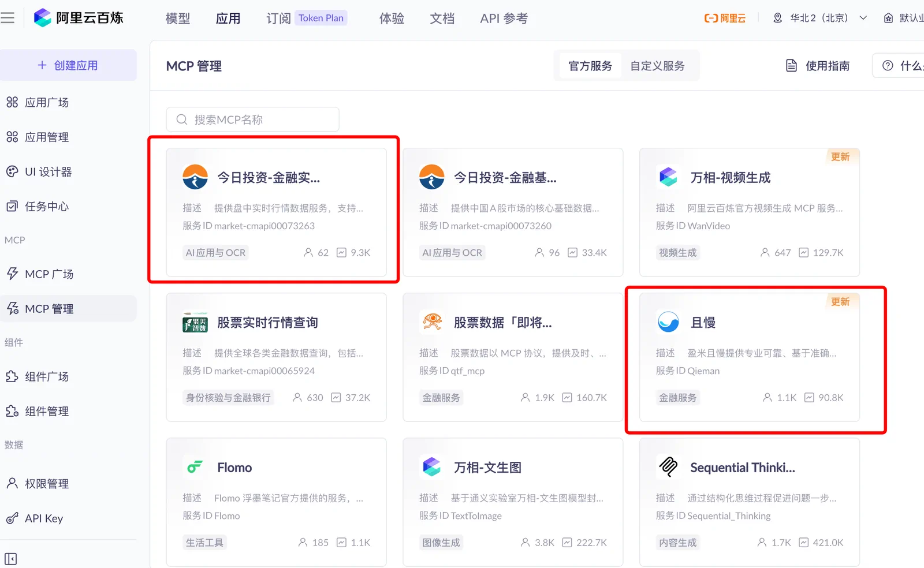The image size is (924, 568).
Task: Click the 股票数据「即将... card logo
Action: tap(432, 322)
